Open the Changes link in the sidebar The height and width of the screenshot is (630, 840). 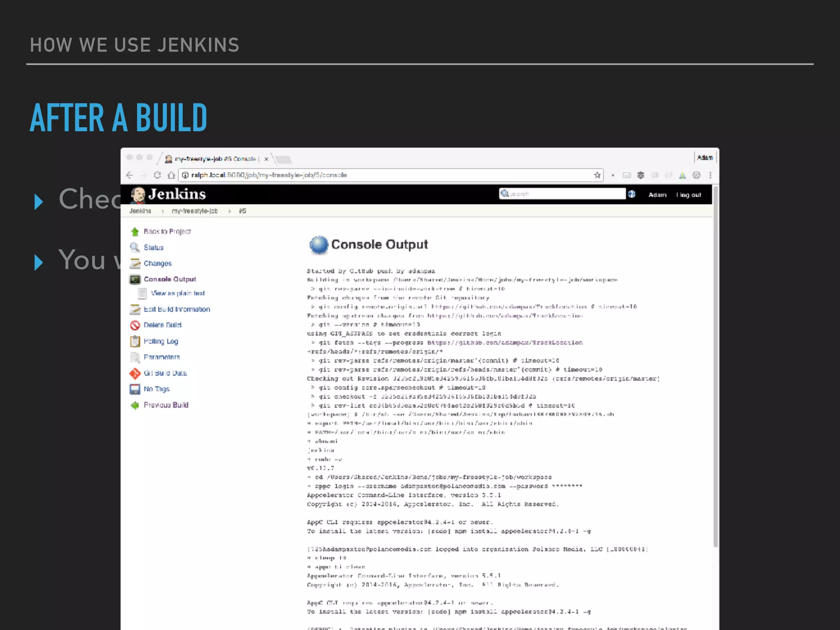[x=157, y=263]
